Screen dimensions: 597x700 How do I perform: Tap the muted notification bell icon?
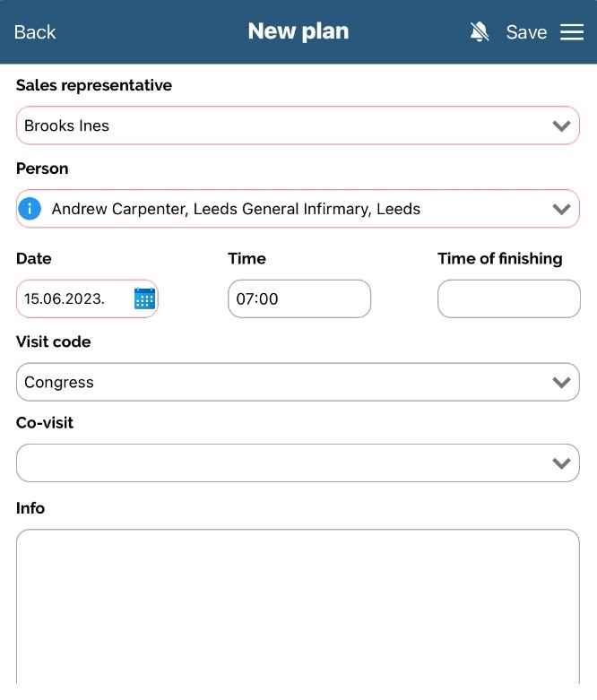click(480, 32)
